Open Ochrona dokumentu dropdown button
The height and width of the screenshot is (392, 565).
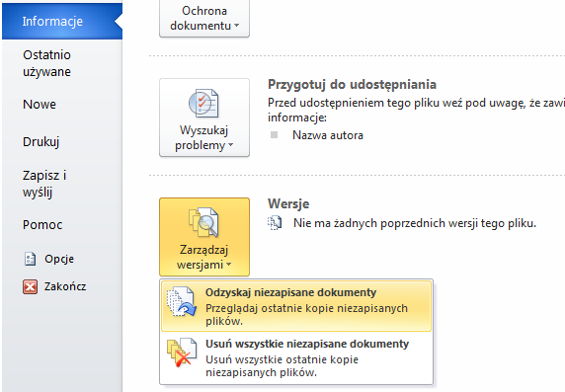click(204, 19)
